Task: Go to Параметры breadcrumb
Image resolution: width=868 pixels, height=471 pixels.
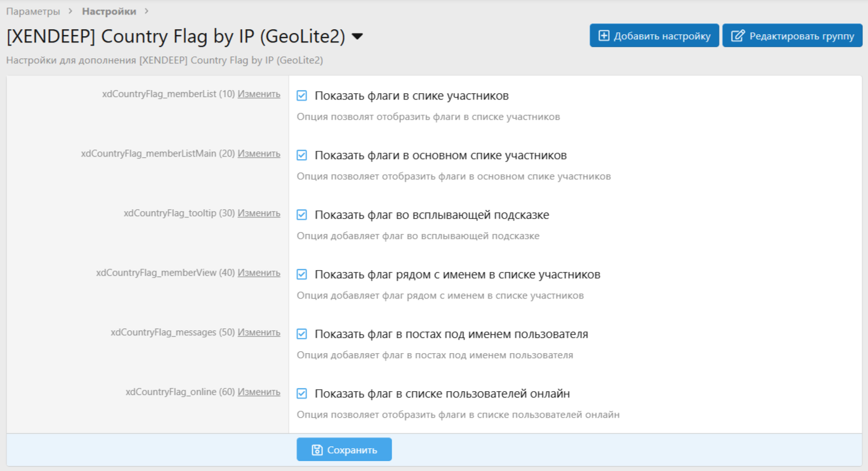Action: (33, 11)
